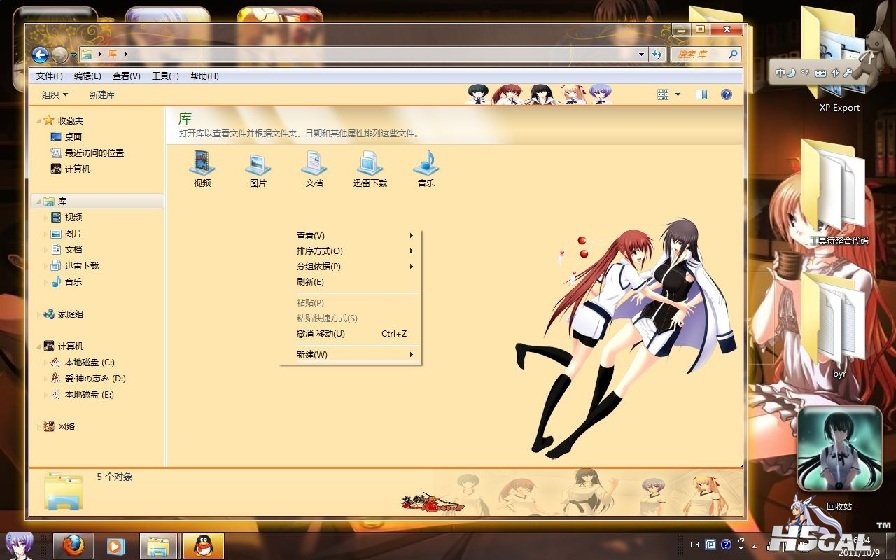Open 分组依据(P) submenu in context menu
Screen dimensions: 896x560
click(x=351, y=266)
